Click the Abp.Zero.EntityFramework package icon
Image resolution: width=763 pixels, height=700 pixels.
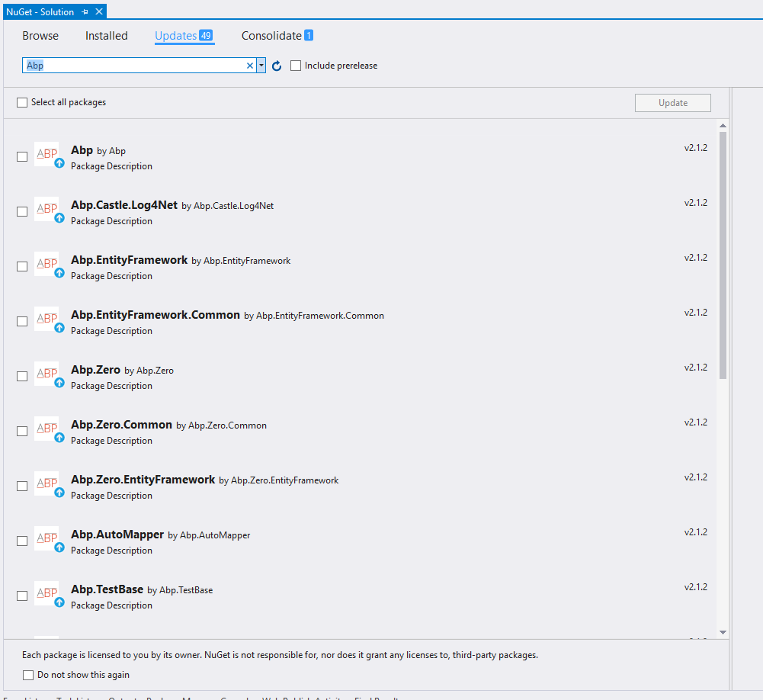tap(47, 483)
